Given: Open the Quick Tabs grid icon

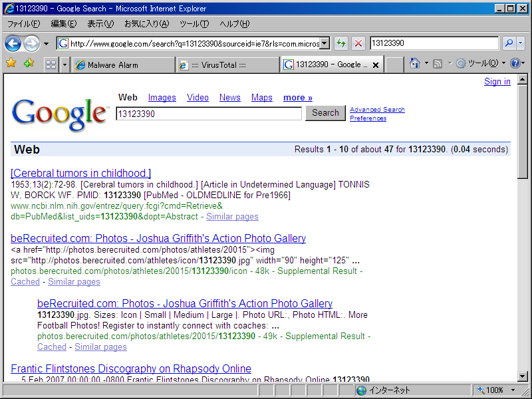Looking at the screenshot, I should tap(51, 65).
